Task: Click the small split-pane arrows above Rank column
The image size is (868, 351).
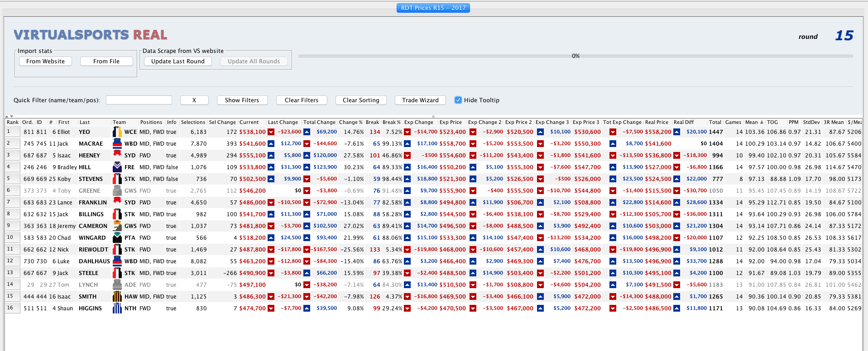Action: (9, 116)
